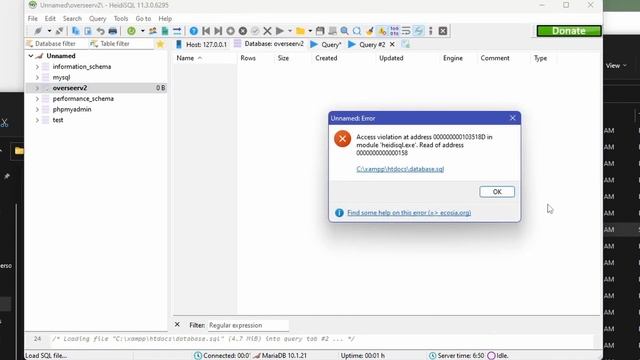This screenshot has width=640, height=360.
Task: Toggle the favorites star filter
Action: click(160, 44)
